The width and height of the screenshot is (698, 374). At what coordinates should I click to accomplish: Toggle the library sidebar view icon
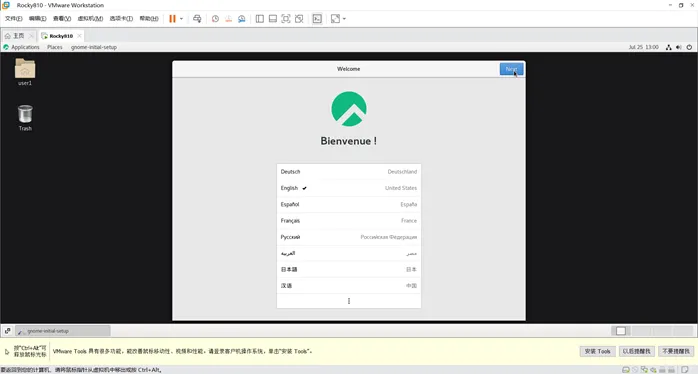[x=260, y=19]
